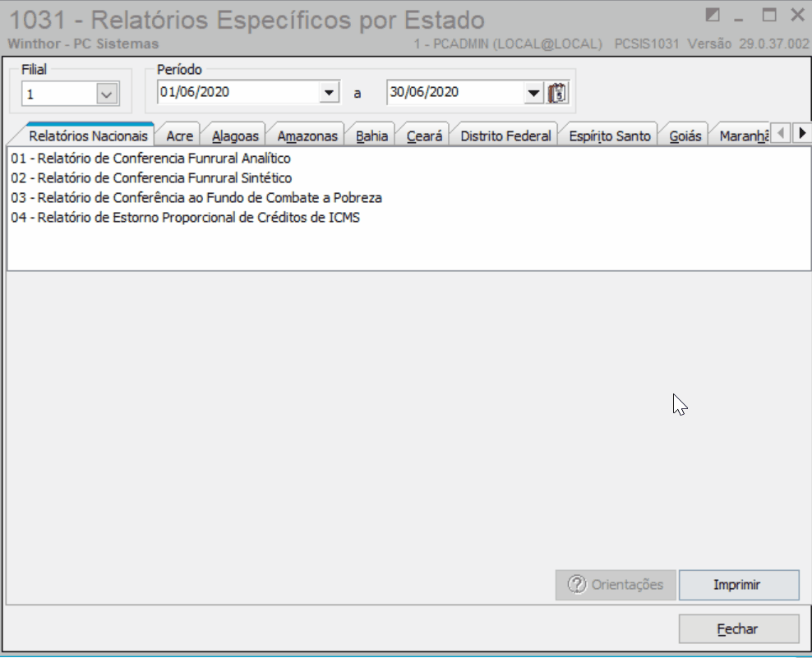Expand the start date 01/06/2020 picker arrow

click(329, 93)
